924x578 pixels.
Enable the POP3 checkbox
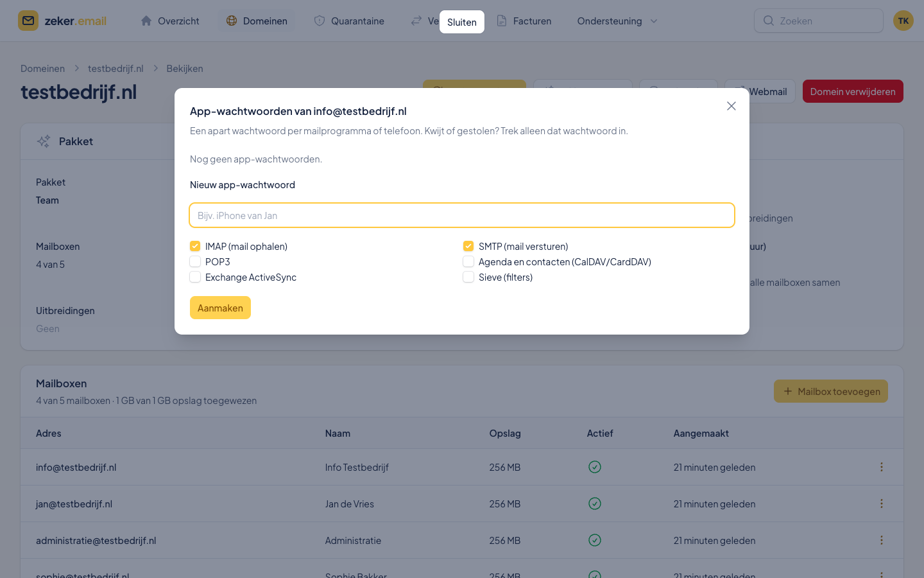pos(195,261)
